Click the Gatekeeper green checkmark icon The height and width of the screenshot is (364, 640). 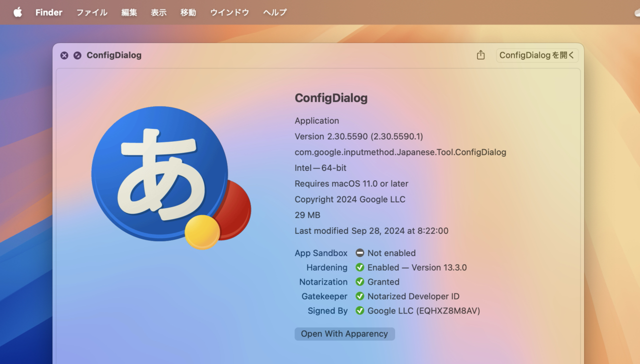[360, 296]
